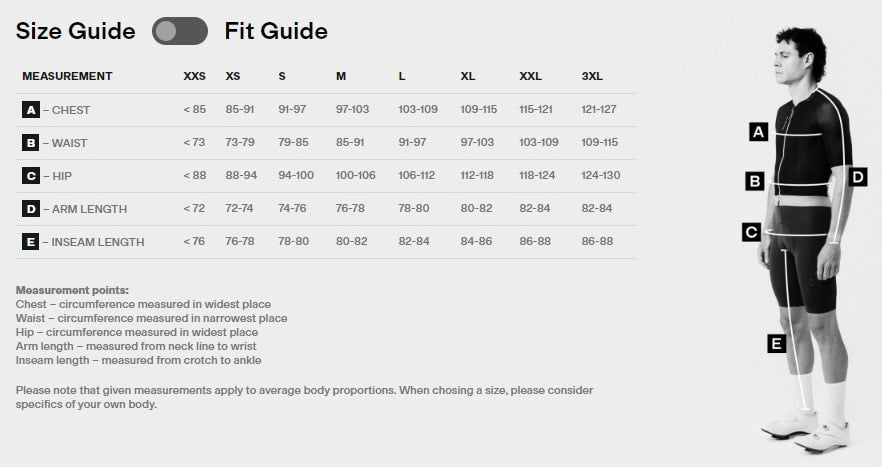Click the M column header

pos(341,76)
